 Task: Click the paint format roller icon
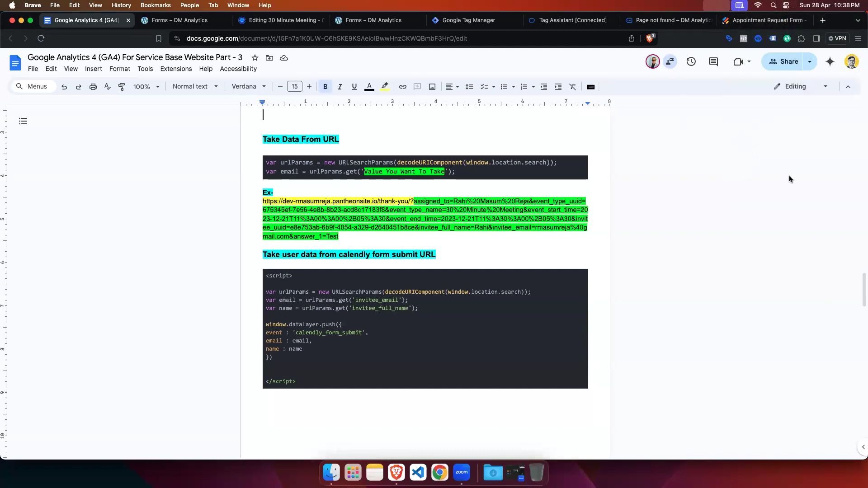point(122,87)
